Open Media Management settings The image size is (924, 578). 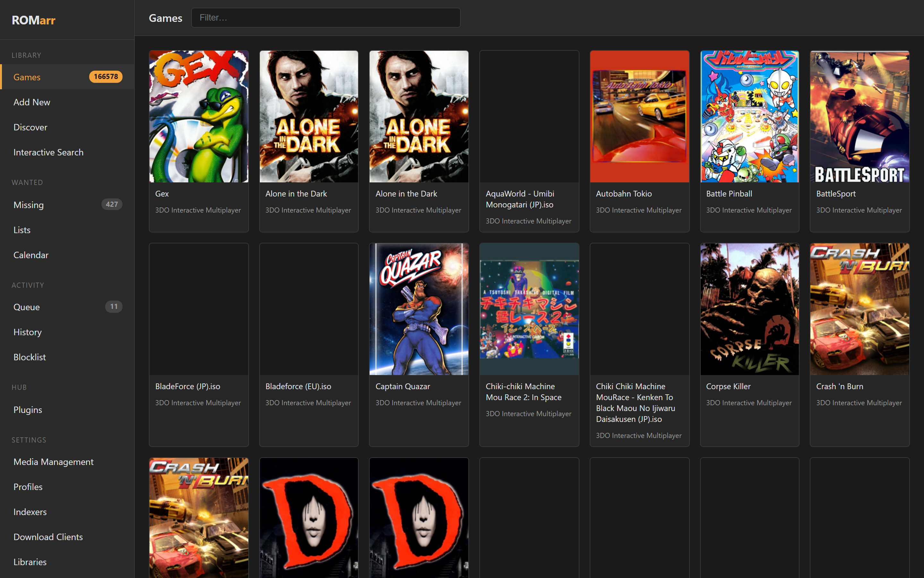[67, 462]
